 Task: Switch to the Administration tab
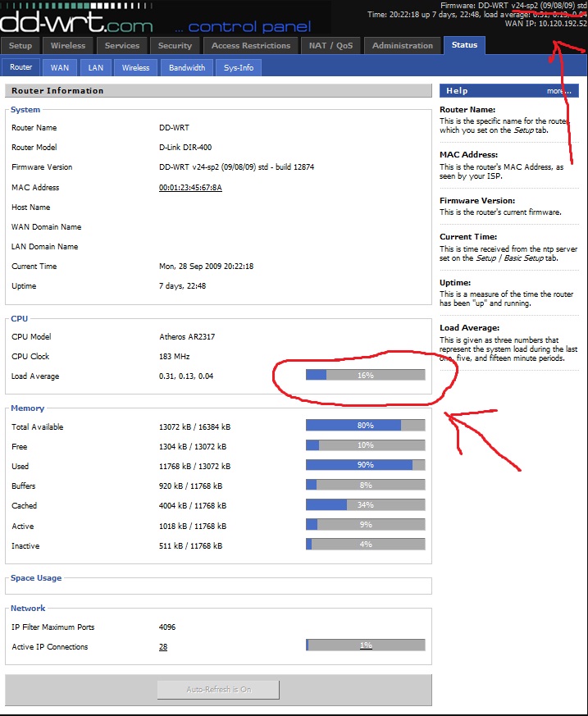click(402, 46)
